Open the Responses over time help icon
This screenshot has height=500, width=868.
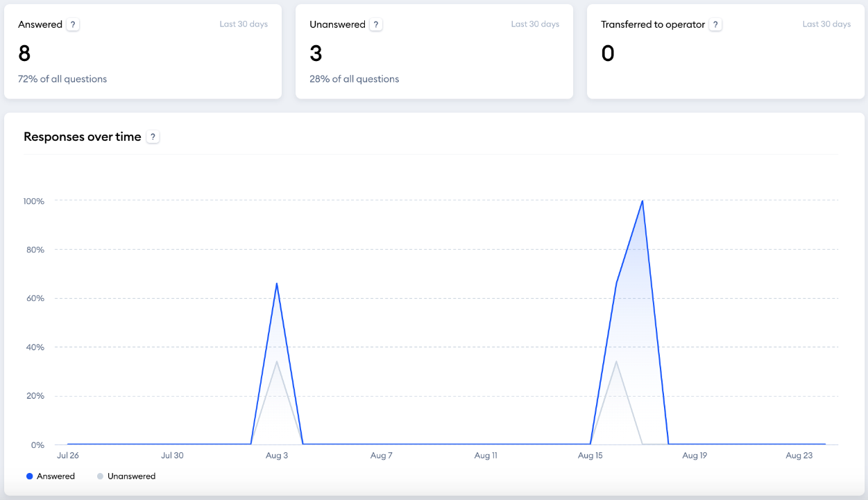(x=153, y=136)
